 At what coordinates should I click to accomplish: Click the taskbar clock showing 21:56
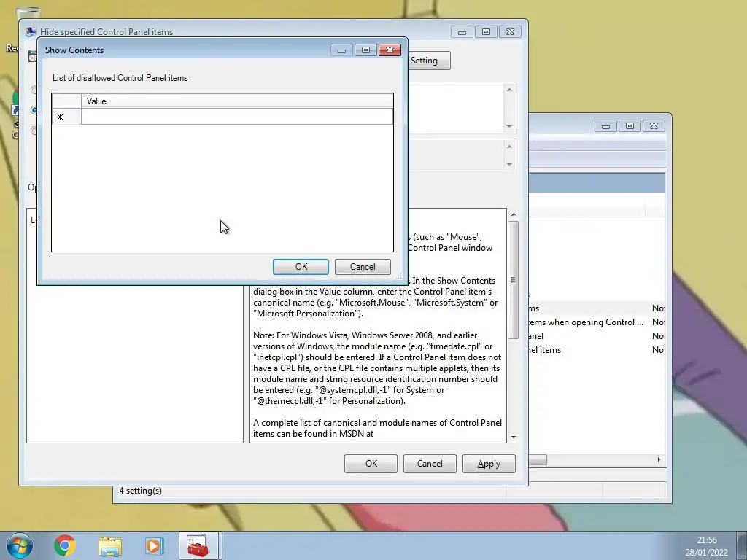click(707, 545)
